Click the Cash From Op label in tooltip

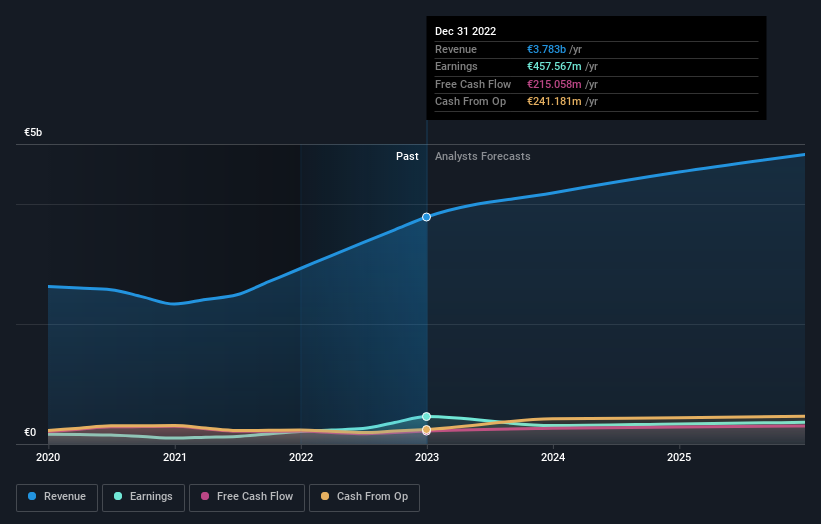[470, 102]
